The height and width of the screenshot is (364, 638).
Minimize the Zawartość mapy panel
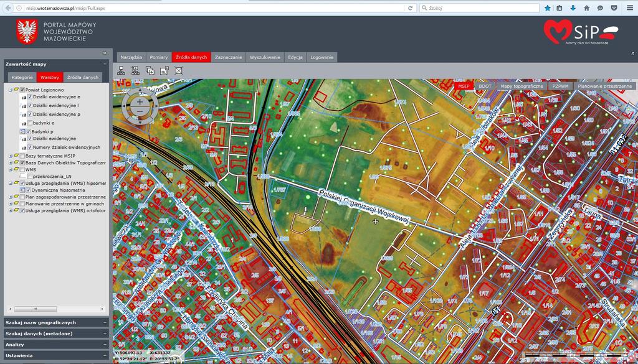105,64
